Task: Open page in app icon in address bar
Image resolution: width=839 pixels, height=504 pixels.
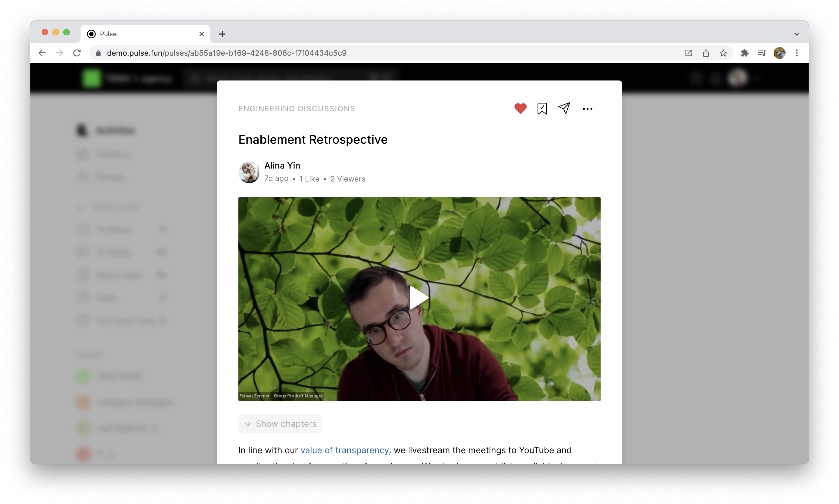Action: [688, 53]
